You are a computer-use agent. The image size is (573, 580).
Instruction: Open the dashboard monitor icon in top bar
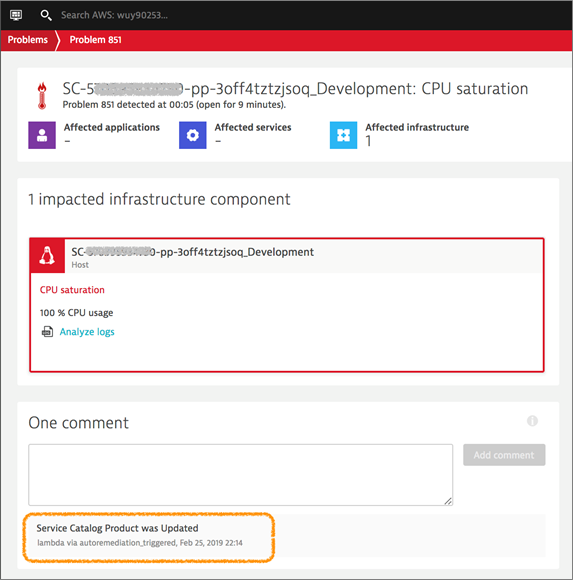point(16,15)
